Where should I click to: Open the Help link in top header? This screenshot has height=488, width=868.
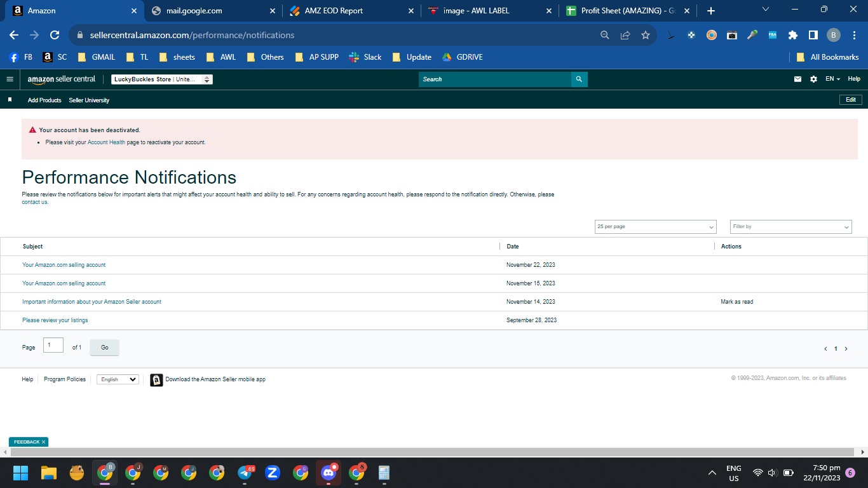[x=854, y=79]
